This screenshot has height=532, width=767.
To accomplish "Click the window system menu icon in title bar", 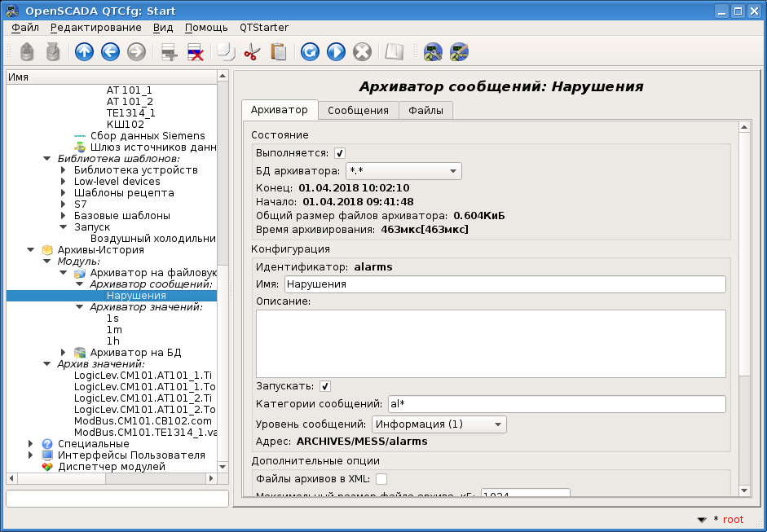I will pos(13,11).
